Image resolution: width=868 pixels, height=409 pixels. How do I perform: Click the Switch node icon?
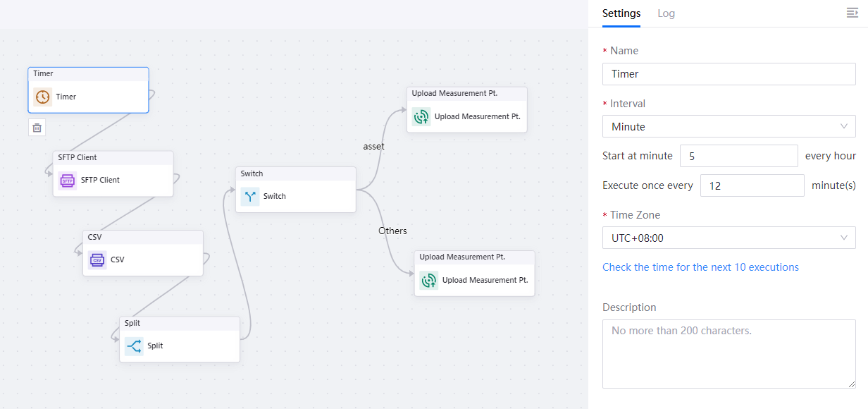[x=249, y=197]
